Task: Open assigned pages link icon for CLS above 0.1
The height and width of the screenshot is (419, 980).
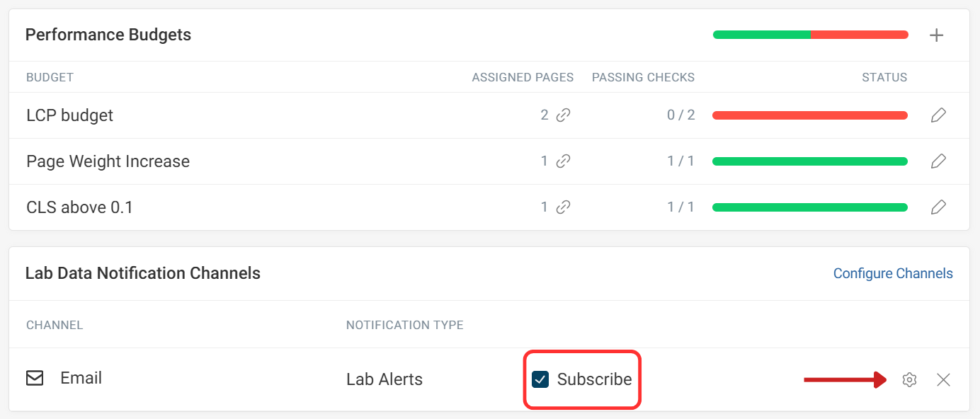Action: pyautogui.click(x=563, y=207)
